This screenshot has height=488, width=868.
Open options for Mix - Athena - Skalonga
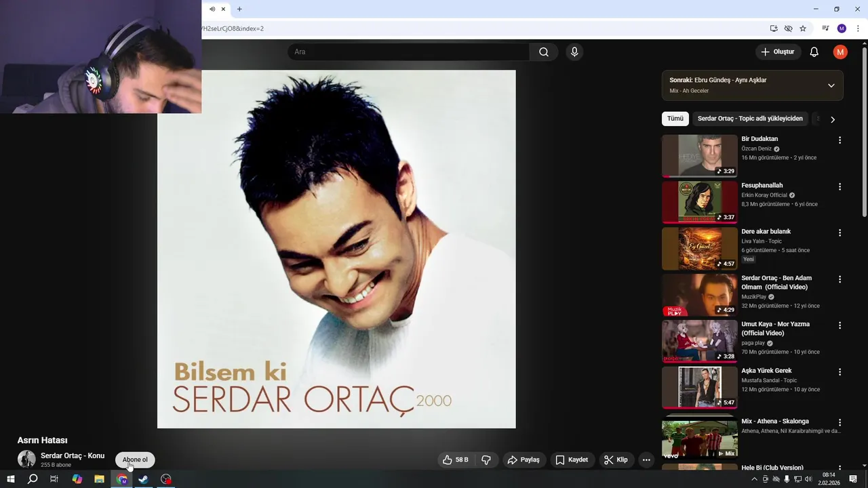click(840, 422)
